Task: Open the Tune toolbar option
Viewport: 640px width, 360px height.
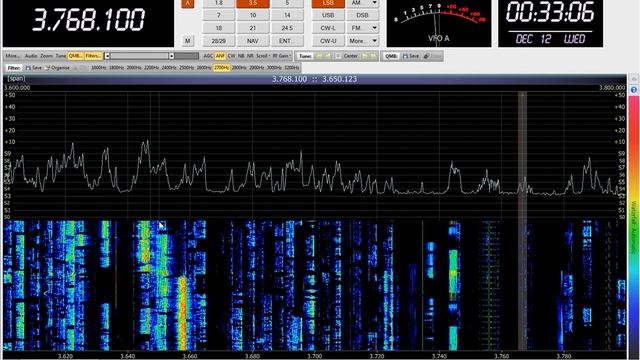Action: (60, 56)
